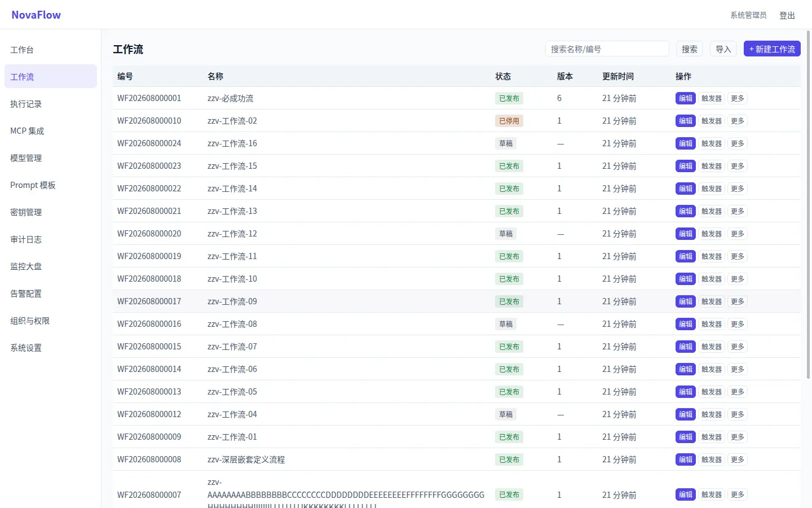Click the 更新时间 column header
812x508 pixels.
pos(618,76)
